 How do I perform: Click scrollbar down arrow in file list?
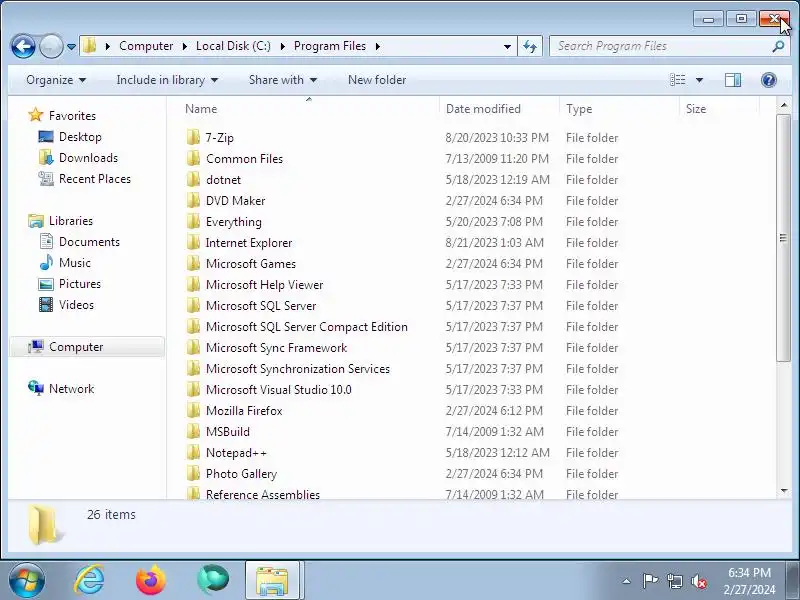point(784,491)
